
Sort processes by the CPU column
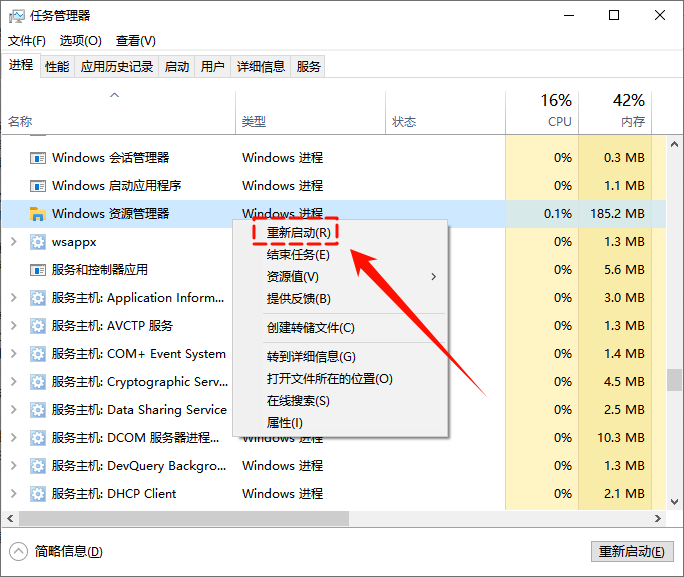click(542, 113)
